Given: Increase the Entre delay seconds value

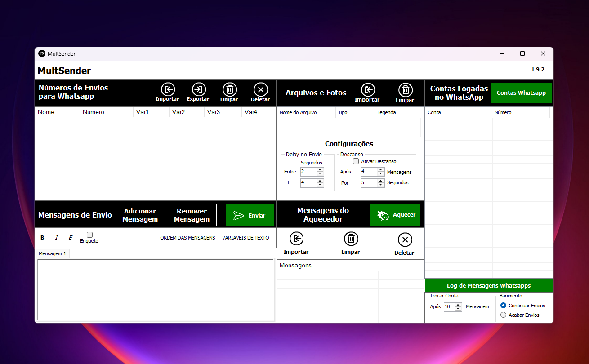Looking at the screenshot, I should coord(320,170).
